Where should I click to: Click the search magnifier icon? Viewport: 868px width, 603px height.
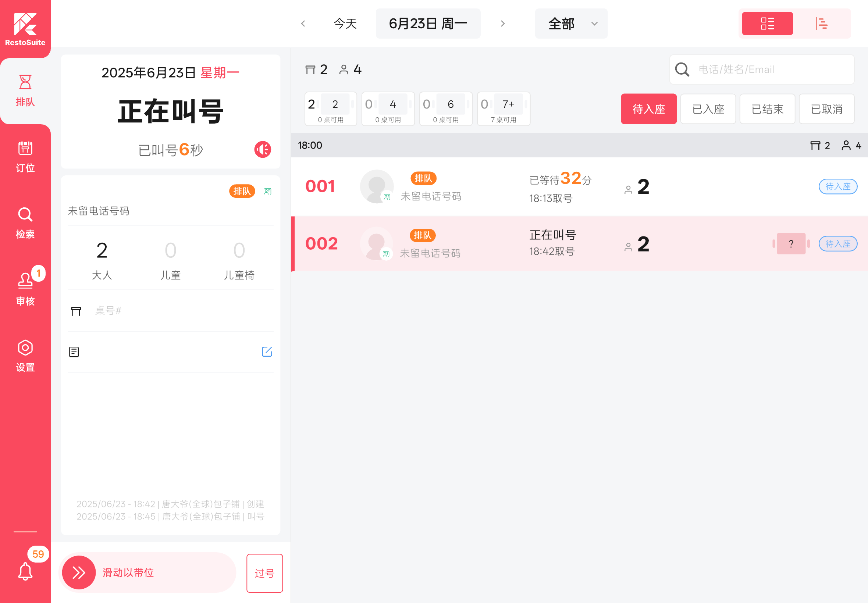pos(682,69)
